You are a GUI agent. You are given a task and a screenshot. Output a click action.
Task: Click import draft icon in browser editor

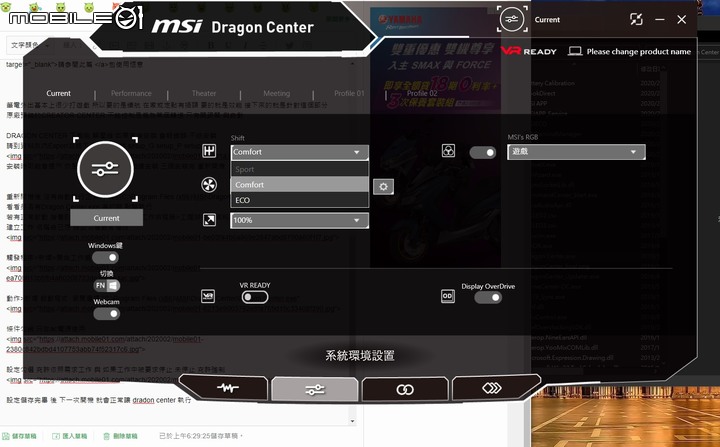tap(56, 436)
